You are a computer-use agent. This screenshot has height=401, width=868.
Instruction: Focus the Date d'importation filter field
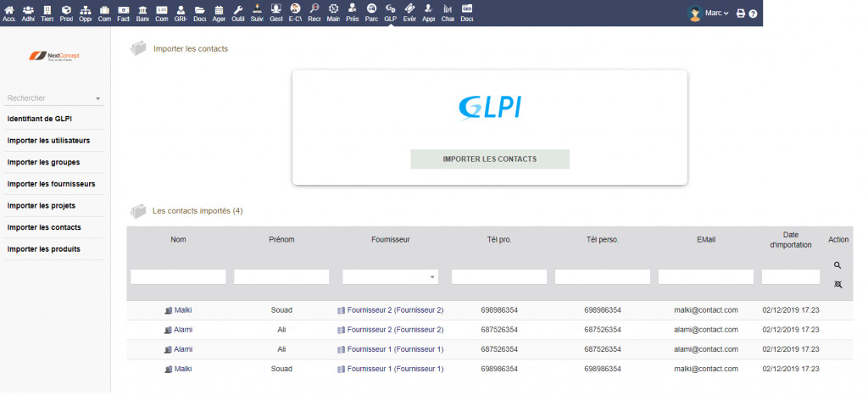(791, 277)
